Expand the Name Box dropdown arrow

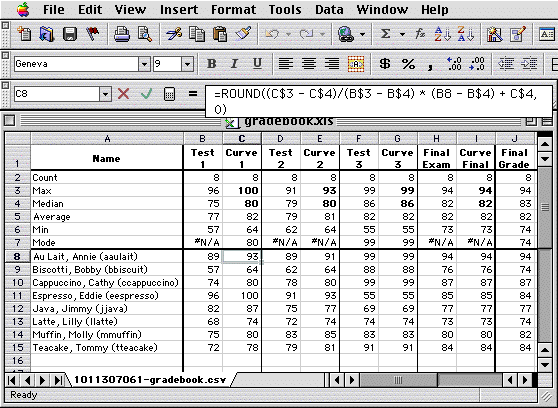pyautogui.click(x=105, y=94)
